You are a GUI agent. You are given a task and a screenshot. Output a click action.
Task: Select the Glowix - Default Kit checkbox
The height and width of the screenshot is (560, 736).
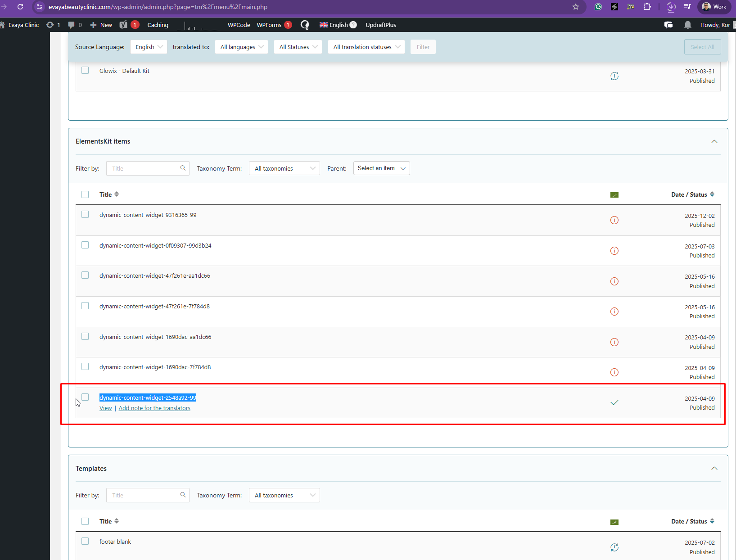click(85, 70)
